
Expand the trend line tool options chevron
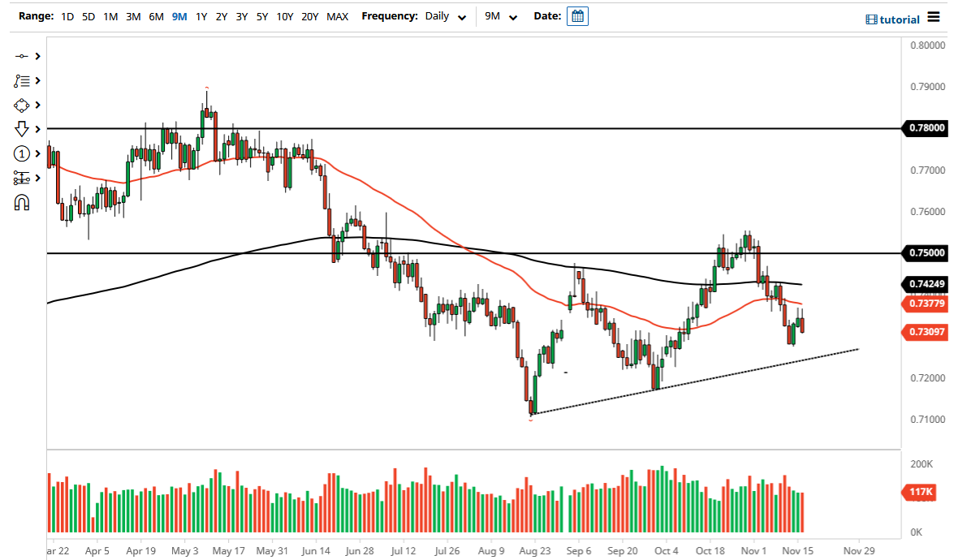point(37,56)
